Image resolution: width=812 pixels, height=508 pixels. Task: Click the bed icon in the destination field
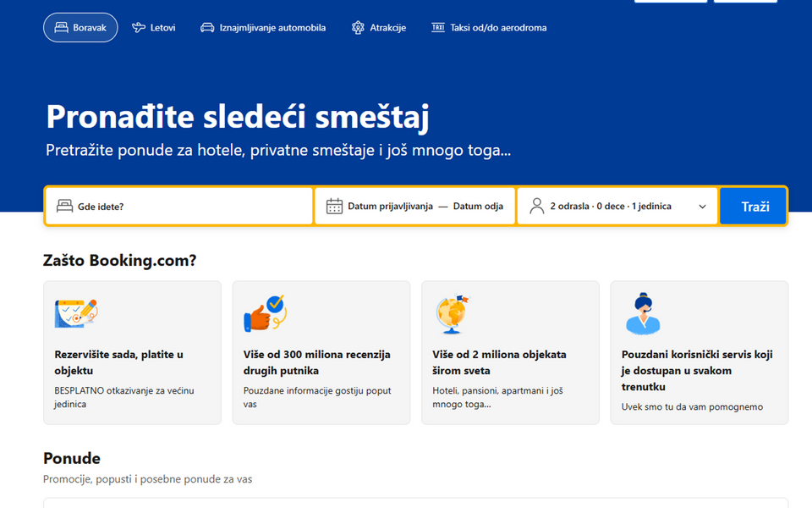64,206
